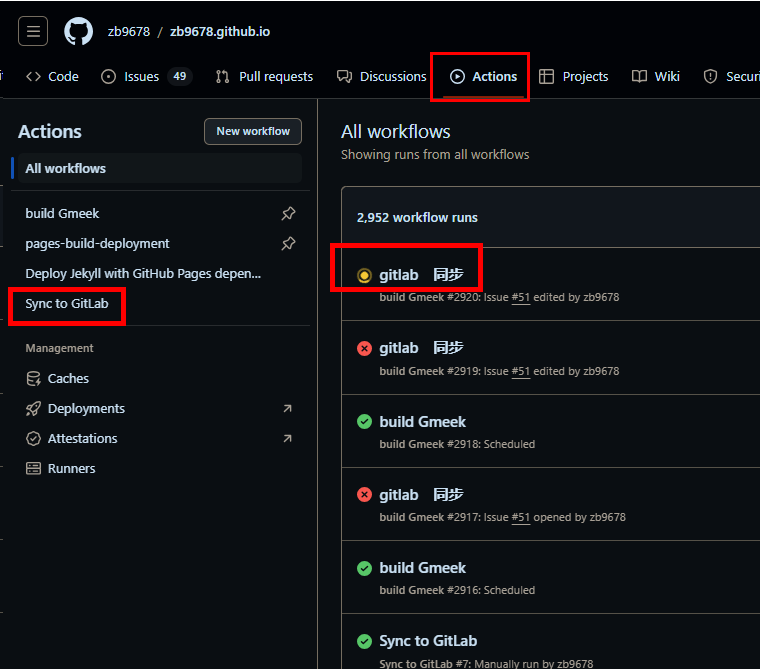The image size is (760, 669).
Task: Open the hamburger navigation menu
Action: [33, 32]
